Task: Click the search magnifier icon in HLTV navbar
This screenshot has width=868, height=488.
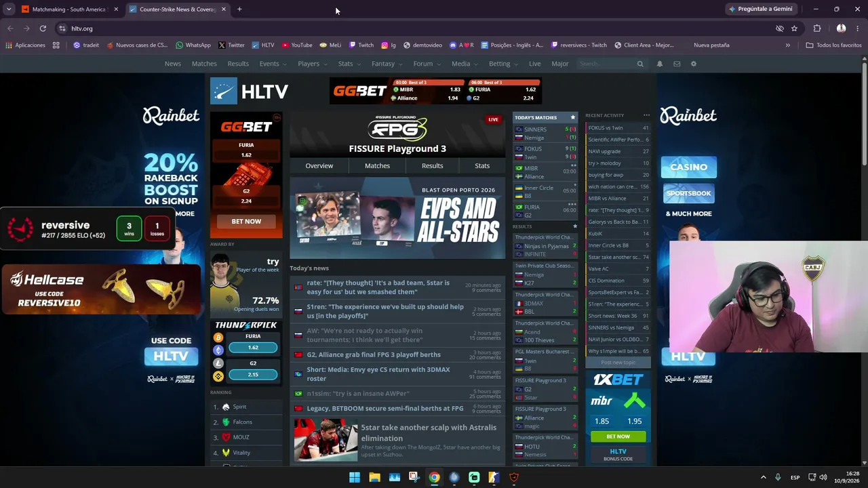Action: [x=640, y=64]
